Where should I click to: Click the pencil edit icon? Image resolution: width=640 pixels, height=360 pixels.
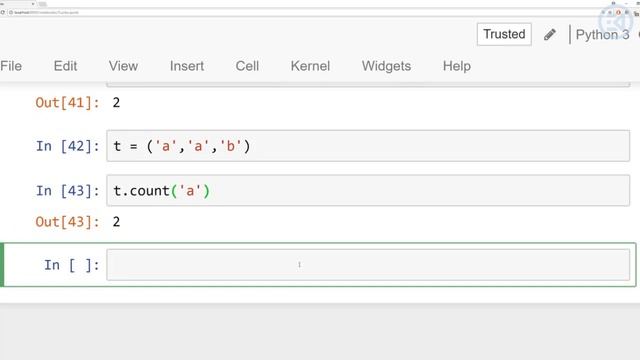[550, 35]
